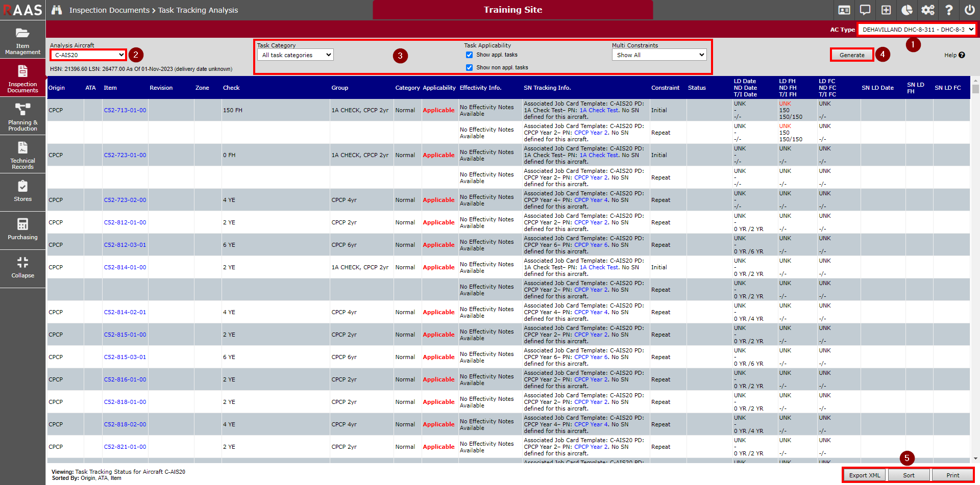
Task: Open item link C52-713-01-00
Action: (x=125, y=110)
